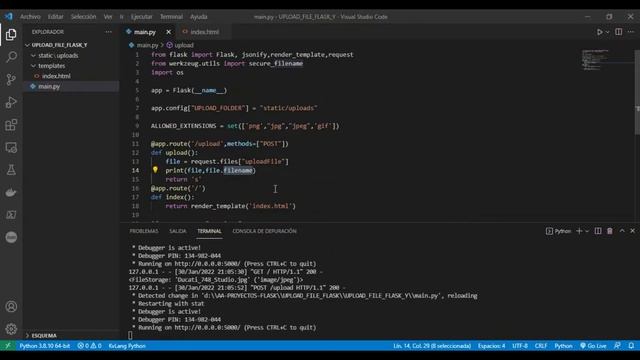Click the upload symbol in breadcrumb
Viewport: 640px width, 360px height.
click(x=184, y=45)
